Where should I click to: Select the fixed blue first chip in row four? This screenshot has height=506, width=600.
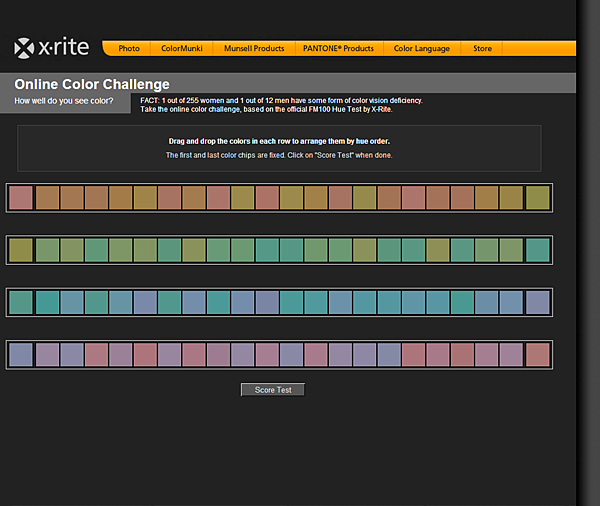coord(21,355)
